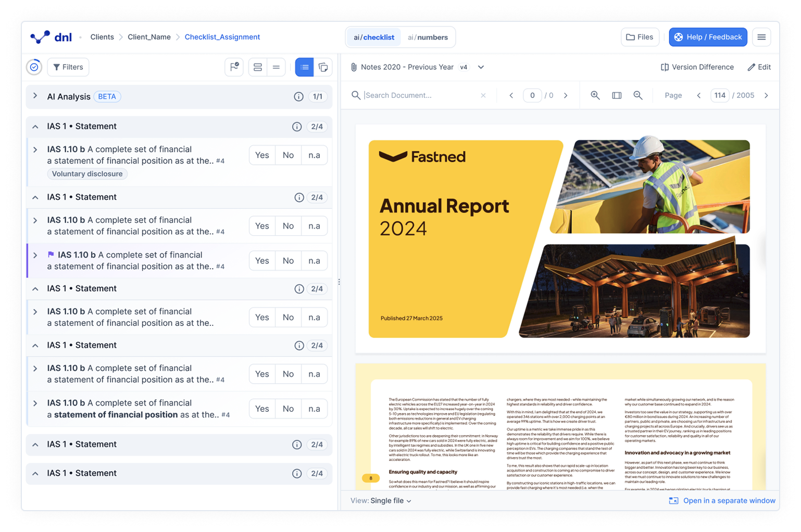801x532 pixels.
Task: Open the Files button
Action: tap(640, 37)
